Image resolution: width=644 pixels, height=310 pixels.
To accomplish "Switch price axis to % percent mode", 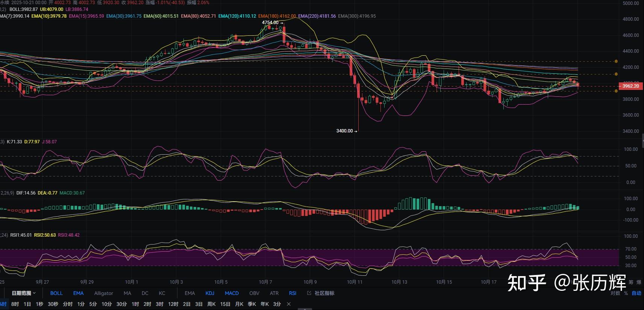I will pyautogui.click(x=626, y=293).
